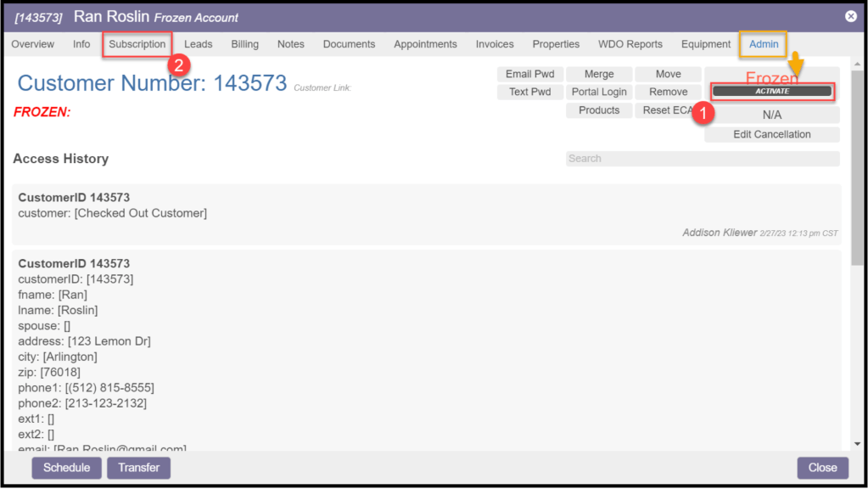Click the Access History search field
The width and height of the screenshot is (868, 489).
pos(703,159)
